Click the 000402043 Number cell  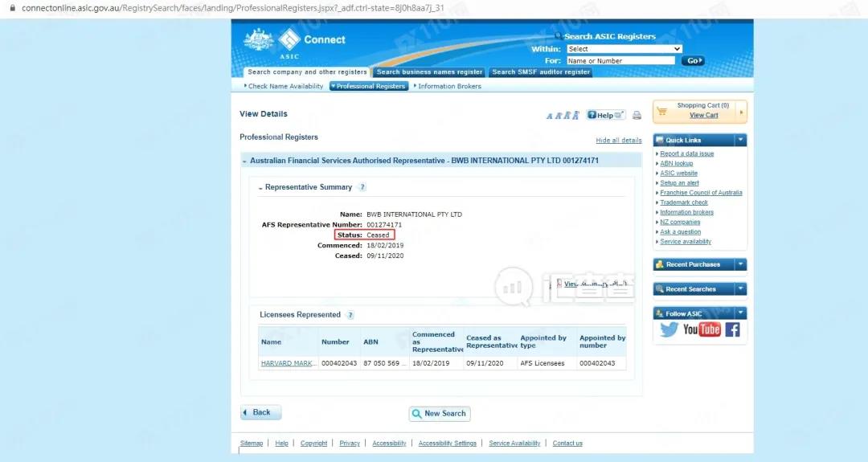tap(339, 363)
